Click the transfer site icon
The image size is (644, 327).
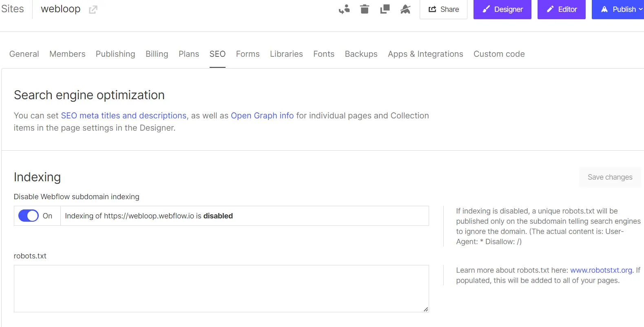[344, 9]
